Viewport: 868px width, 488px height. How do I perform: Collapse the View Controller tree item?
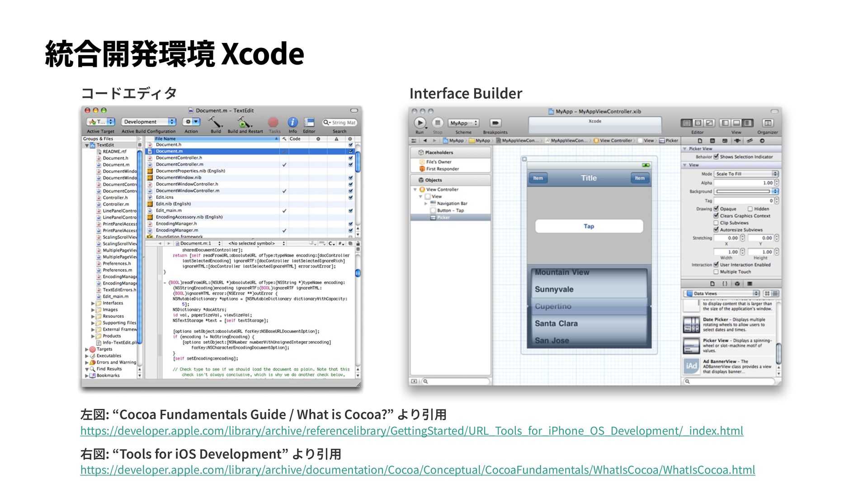click(415, 190)
